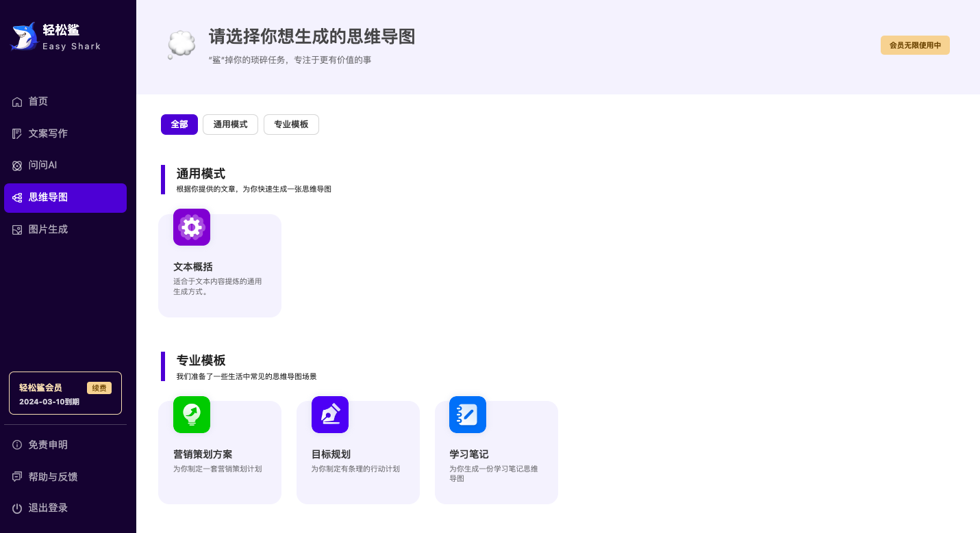Select the 学习笔记 template card
The image size is (980, 533).
tap(497, 452)
